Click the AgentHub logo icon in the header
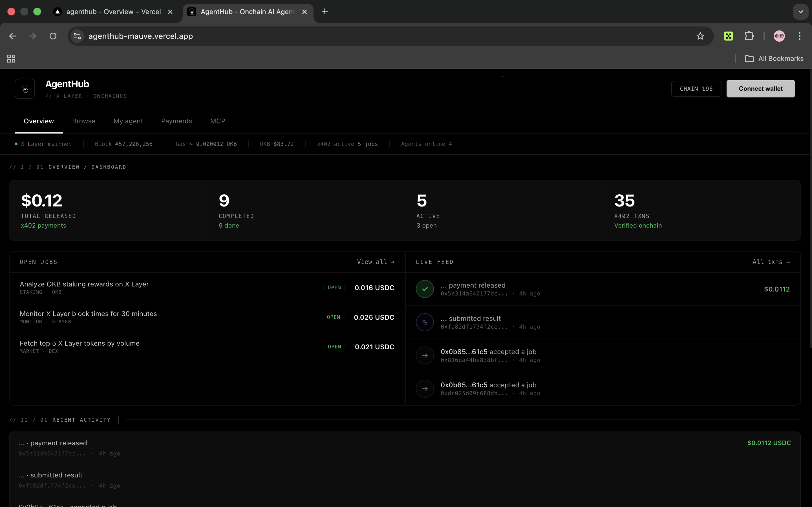The width and height of the screenshot is (812, 507). pos(25,88)
